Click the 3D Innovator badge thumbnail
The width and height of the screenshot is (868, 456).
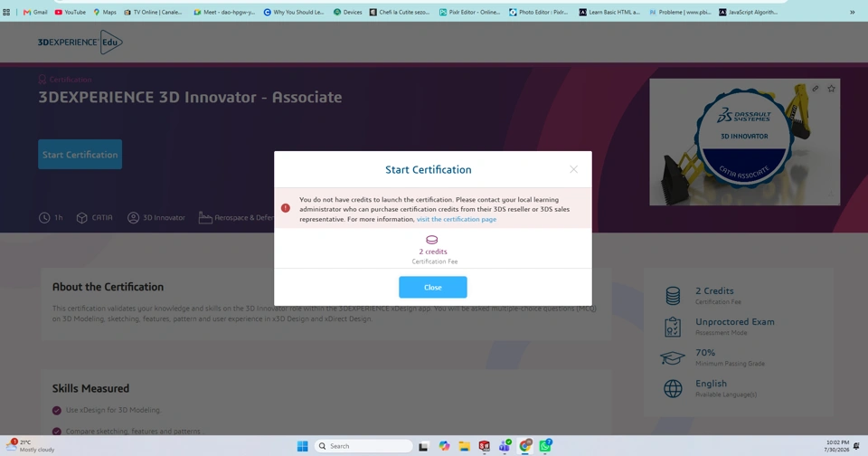[744, 142]
